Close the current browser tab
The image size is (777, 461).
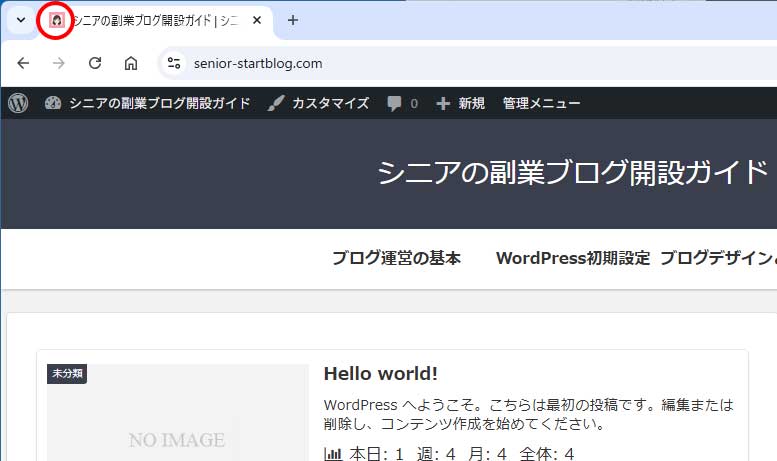[x=257, y=20]
